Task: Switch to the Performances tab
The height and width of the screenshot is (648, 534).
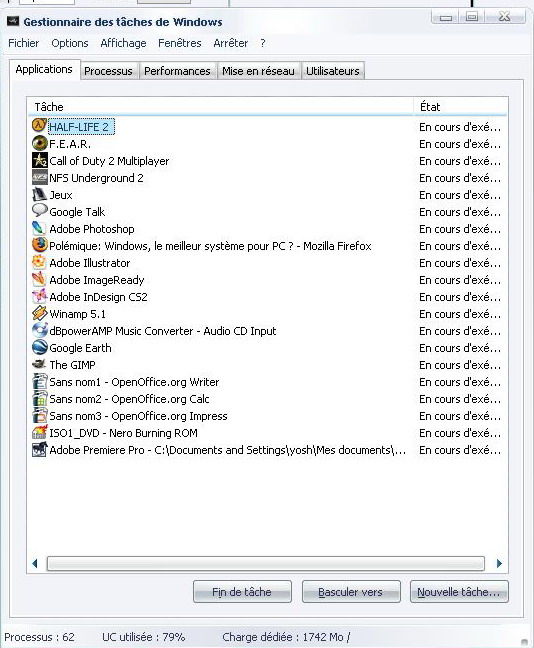Action: tap(177, 71)
